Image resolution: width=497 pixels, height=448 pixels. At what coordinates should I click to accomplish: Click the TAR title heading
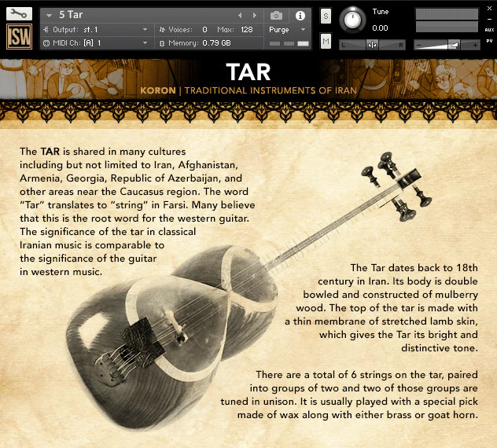tap(248, 72)
